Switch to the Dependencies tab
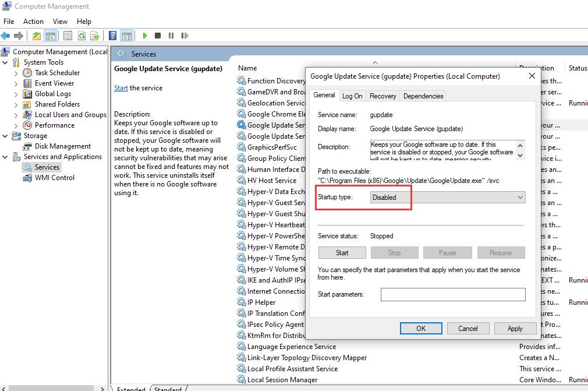This screenshot has width=588, height=391. tap(423, 96)
